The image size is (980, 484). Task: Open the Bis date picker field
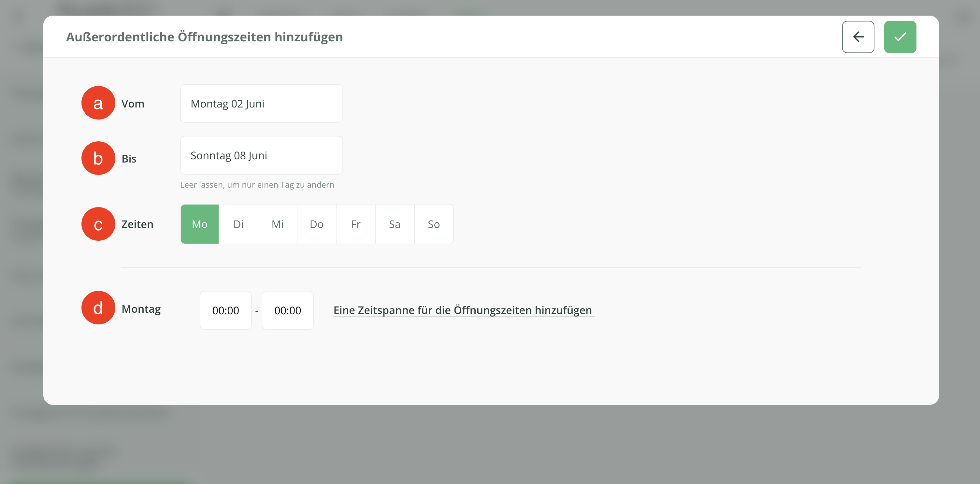pyautogui.click(x=261, y=155)
